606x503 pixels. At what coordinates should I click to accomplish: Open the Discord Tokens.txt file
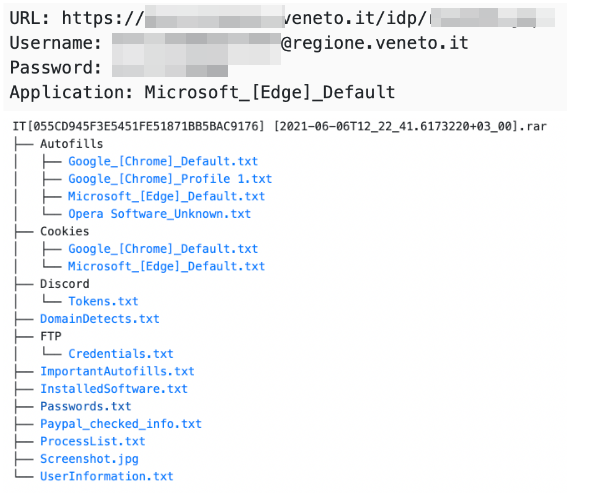pyautogui.click(x=103, y=301)
